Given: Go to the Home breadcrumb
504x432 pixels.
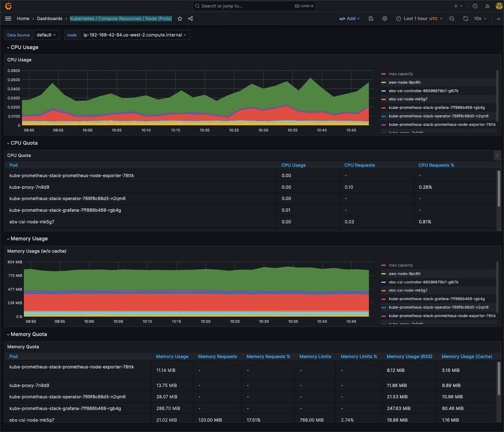Looking at the screenshot, I should [x=23, y=19].
